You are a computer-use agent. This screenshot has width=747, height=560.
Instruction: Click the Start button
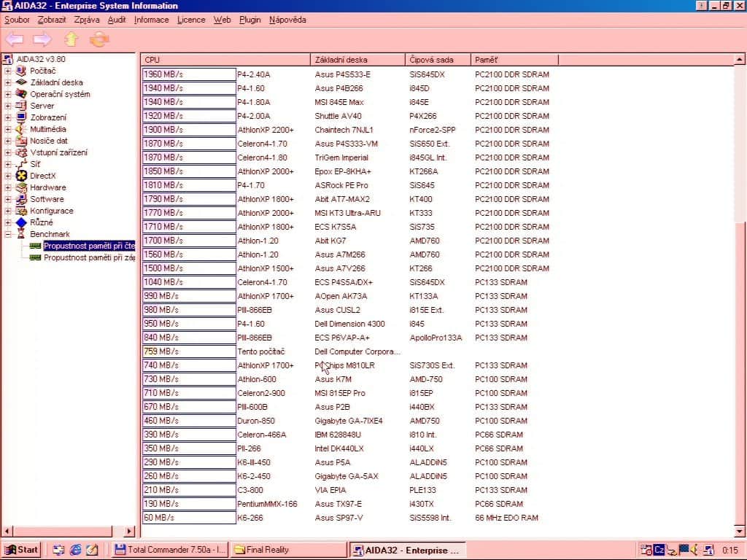click(21, 550)
